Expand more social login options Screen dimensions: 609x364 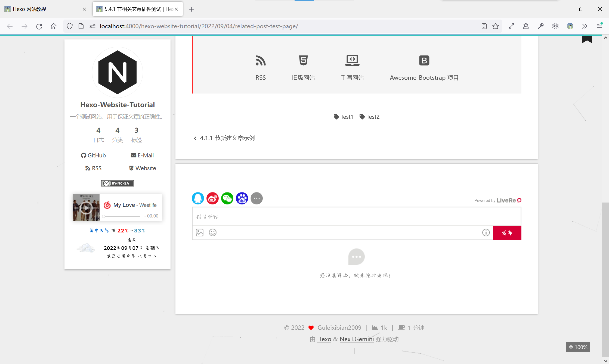point(256,198)
